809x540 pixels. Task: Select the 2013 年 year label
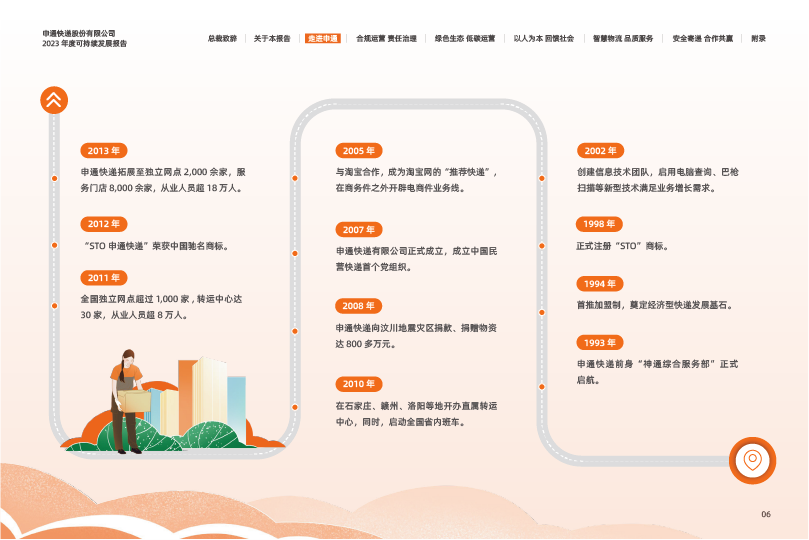coord(103,151)
